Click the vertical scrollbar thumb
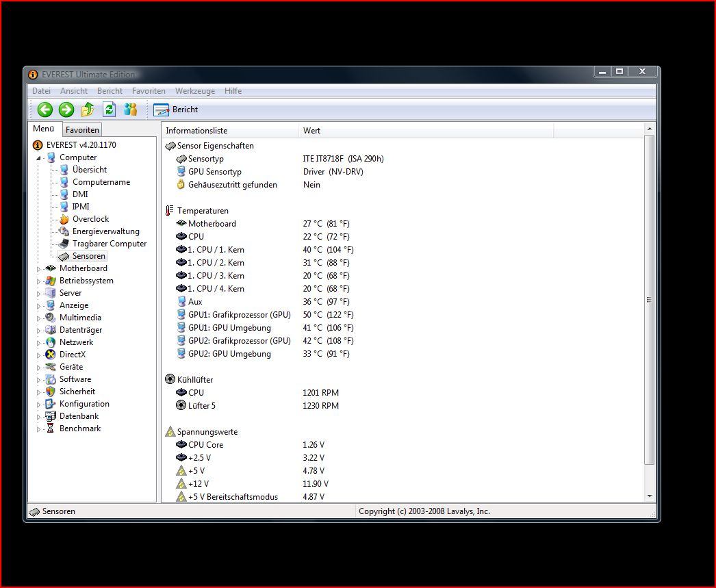Image resolution: width=716 pixels, height=588 pixels. tap(650, 300)
